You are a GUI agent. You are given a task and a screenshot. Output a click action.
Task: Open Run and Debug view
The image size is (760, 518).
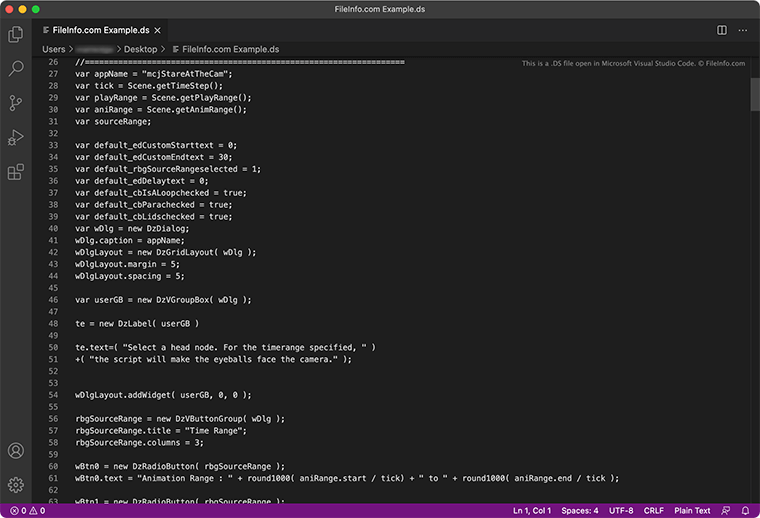point(16,137)
